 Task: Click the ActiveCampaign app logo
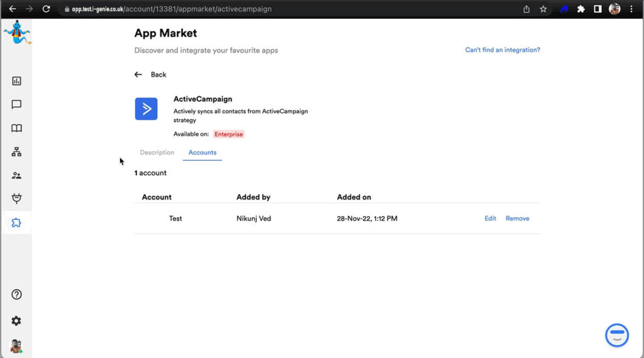coord(146,109)
